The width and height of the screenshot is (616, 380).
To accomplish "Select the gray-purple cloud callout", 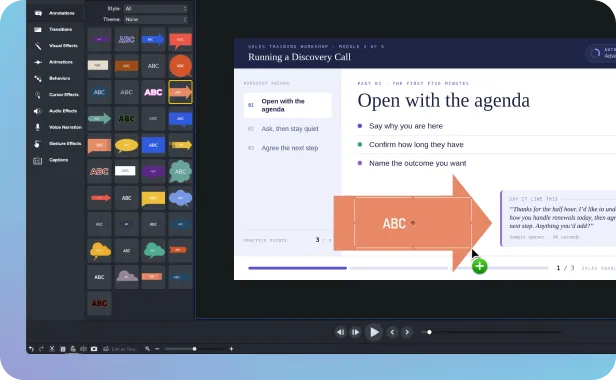I will click(126, 277).
